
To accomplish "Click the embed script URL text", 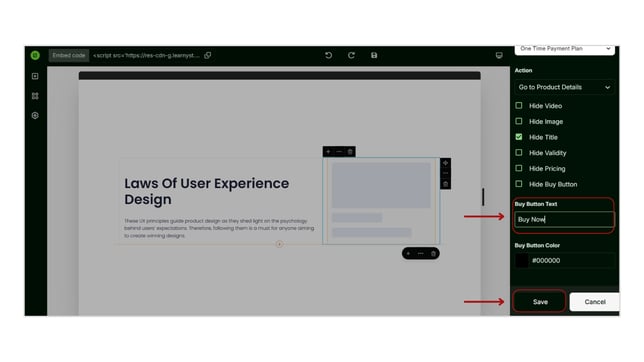I will point(147,55).
